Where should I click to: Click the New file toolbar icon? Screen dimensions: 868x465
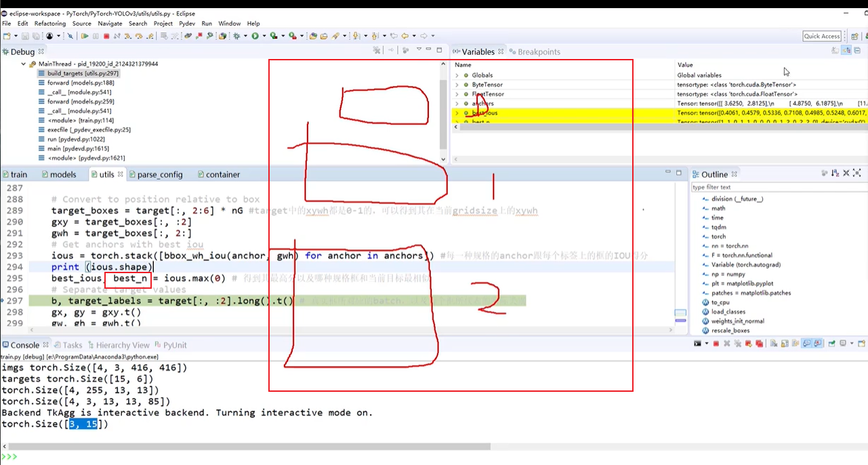click(7, 36)
